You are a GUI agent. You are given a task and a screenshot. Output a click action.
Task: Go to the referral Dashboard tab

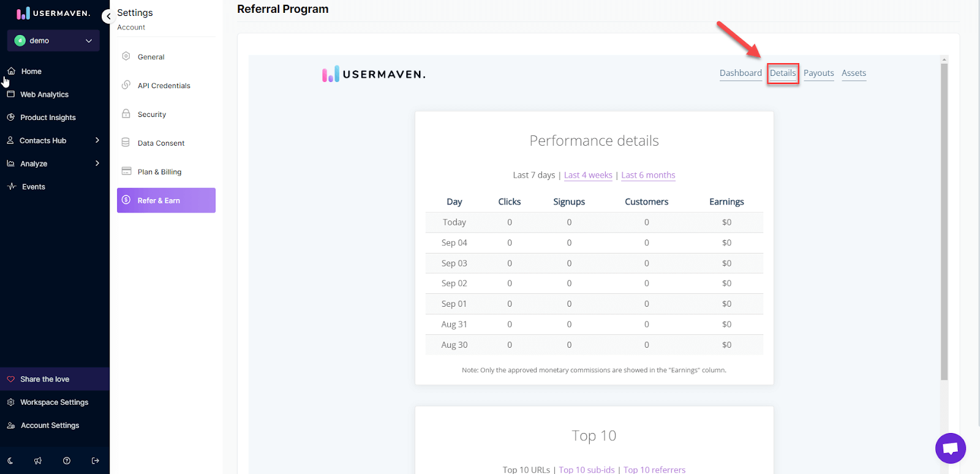point(741,73)
